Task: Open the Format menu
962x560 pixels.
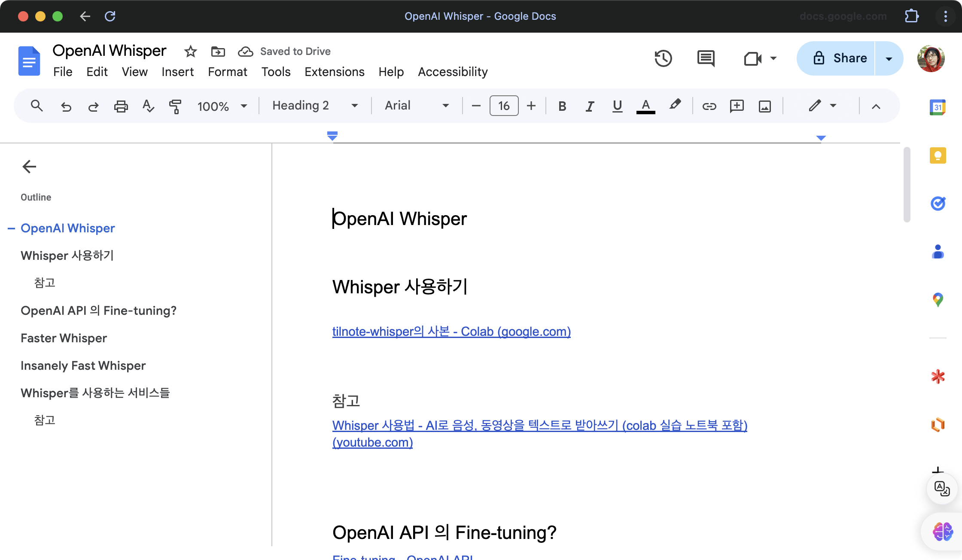Action: tap(227, 72)
